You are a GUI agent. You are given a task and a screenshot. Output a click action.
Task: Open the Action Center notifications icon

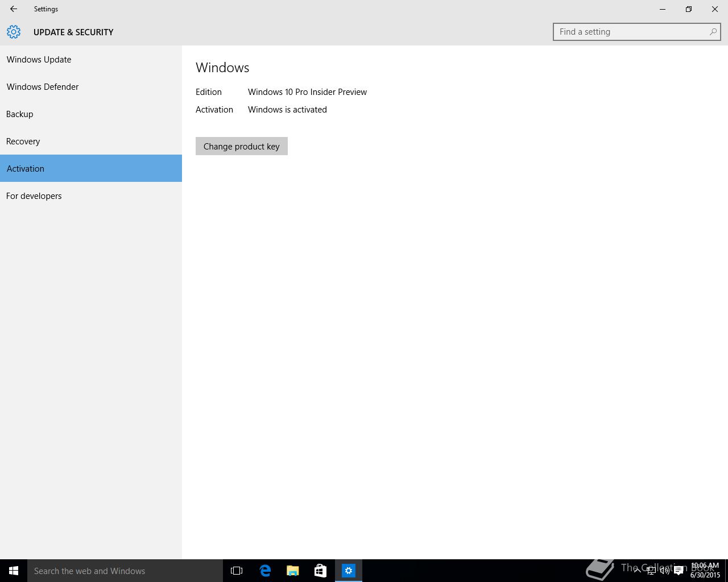pos(679,571)
